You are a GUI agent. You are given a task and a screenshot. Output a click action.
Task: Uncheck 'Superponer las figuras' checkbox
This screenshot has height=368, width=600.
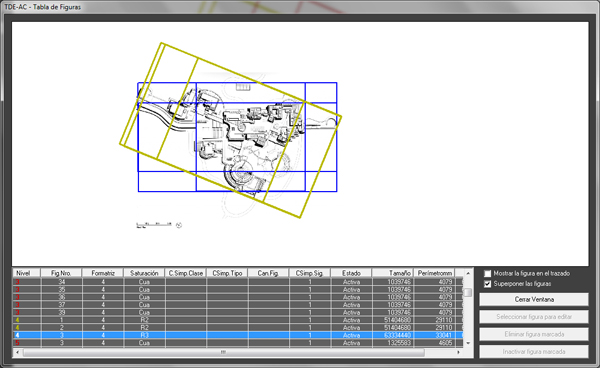tap(488, 284)
